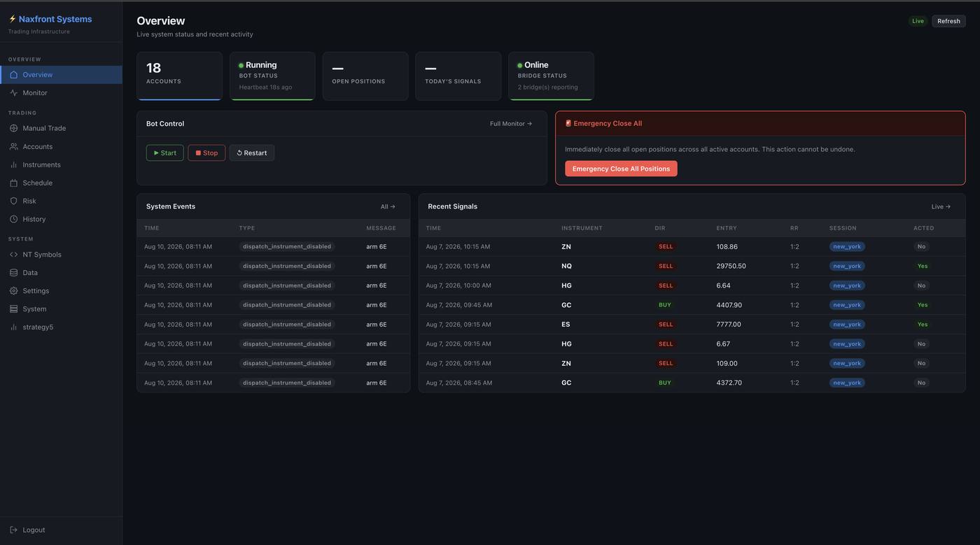Open All system events link
Viewport: 980px width, 545px height.
click(x=388, y=207)
